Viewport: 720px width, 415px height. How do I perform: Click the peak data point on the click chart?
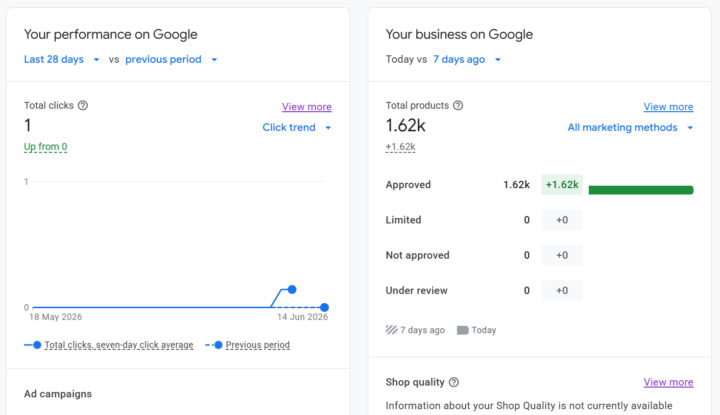pos(292,290)
